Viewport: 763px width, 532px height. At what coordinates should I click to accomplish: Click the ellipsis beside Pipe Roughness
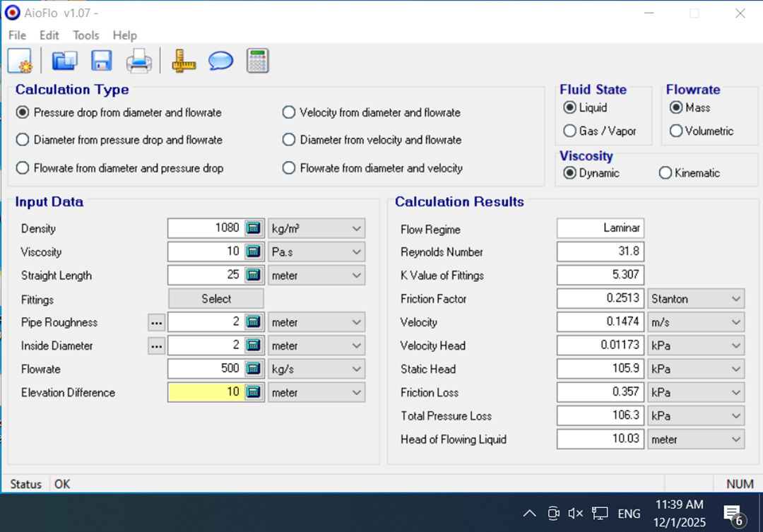click(156, 321)
